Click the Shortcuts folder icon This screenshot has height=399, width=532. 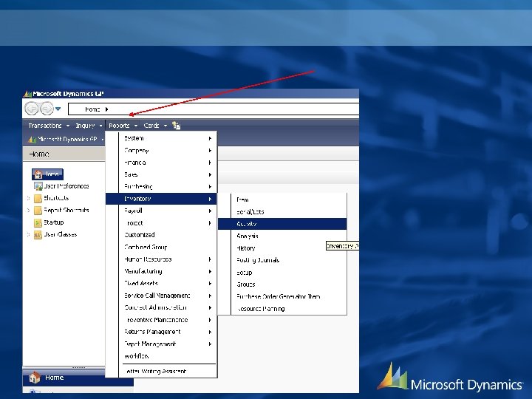[x=38, y=198]
